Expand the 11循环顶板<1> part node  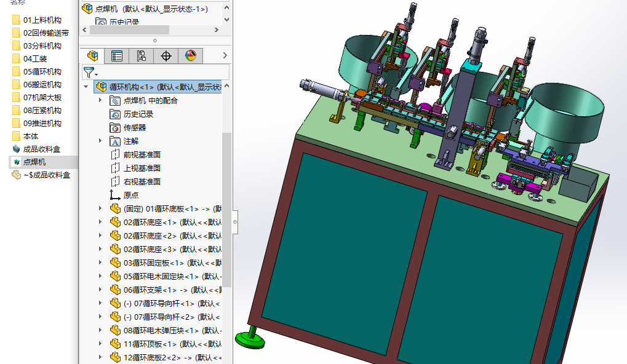click(x=100, y=344)
